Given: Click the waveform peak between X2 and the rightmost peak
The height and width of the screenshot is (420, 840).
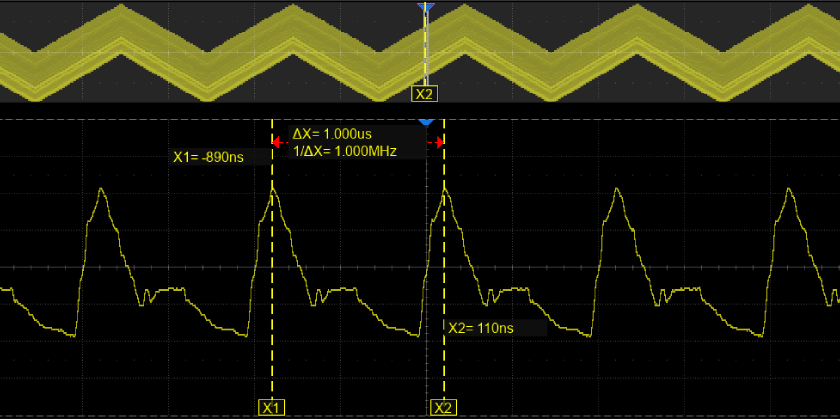Looking at the screenshot, I should tap(616, 191).
